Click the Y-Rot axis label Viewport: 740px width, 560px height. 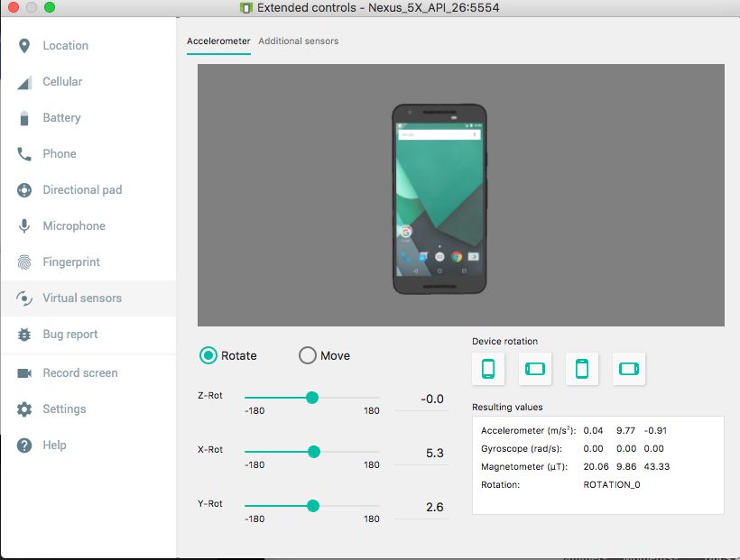tap(210, 503)
